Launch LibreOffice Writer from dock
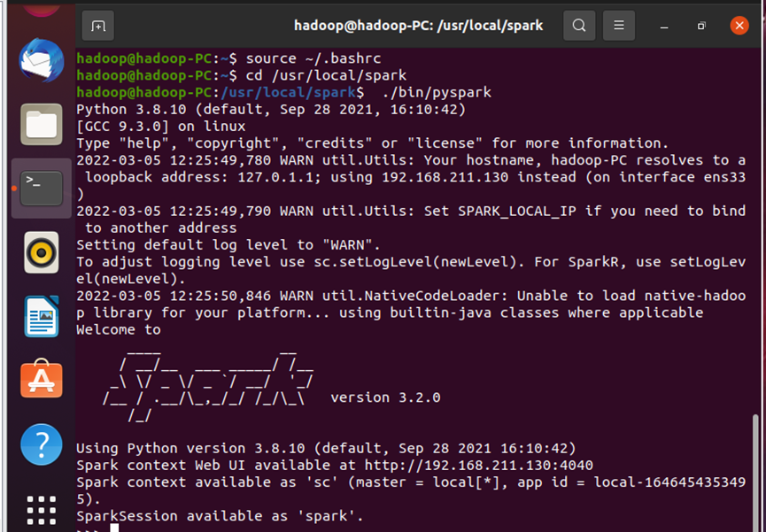This screenshot has width=766, height=532. click(x=42, y=317)
